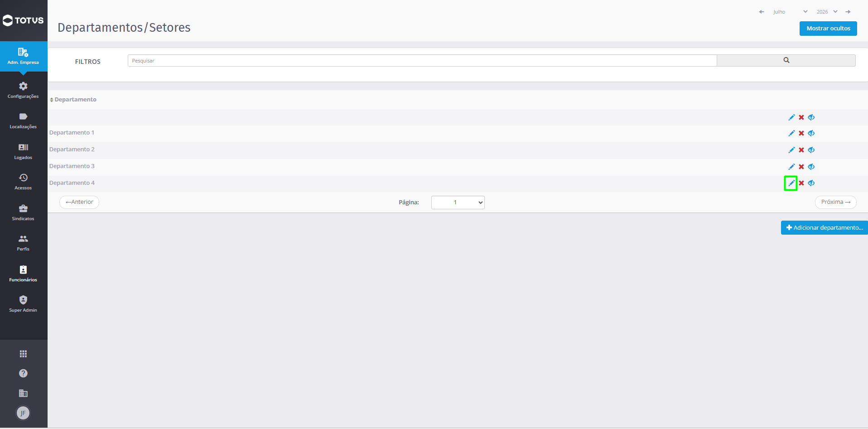The width and height of the screenshot is (868, 429).
Task: Delete Departamento 3 with red X
Action: pos(801,167)
